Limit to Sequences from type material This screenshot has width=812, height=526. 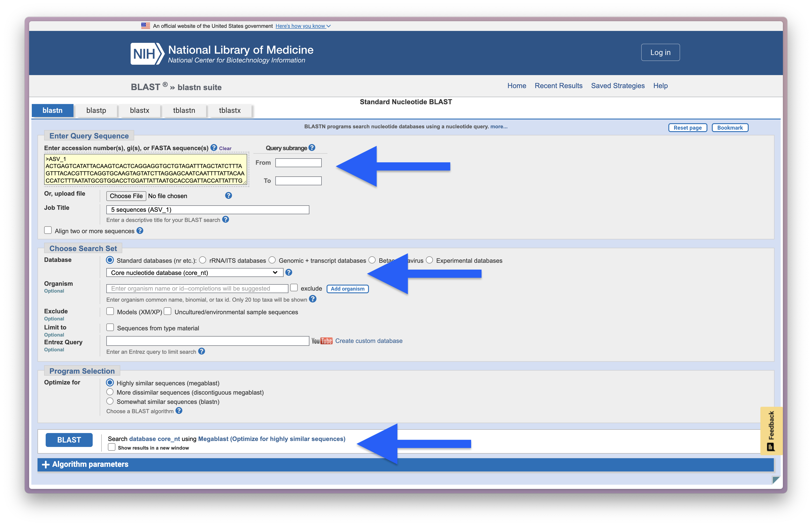[x=110, y=327]
